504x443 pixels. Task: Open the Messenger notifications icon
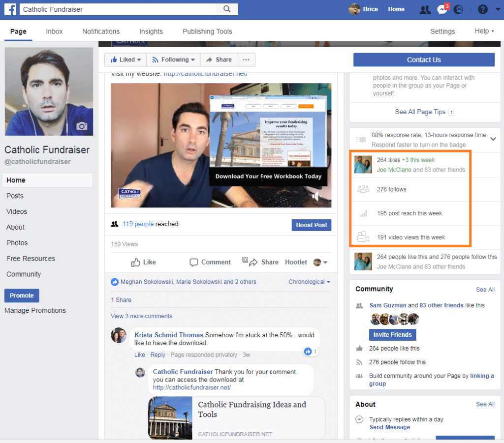(441, 9)
